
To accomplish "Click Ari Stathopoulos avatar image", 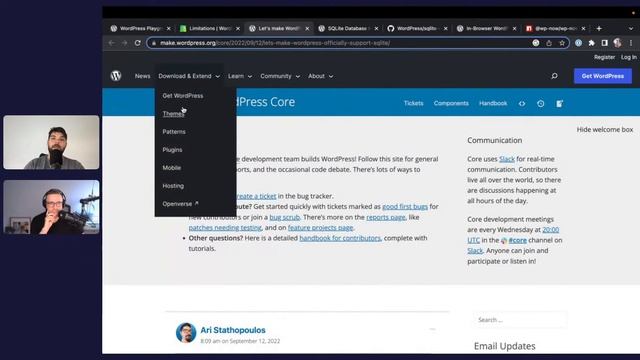I will pyautogui.click(x=186, y=333).
